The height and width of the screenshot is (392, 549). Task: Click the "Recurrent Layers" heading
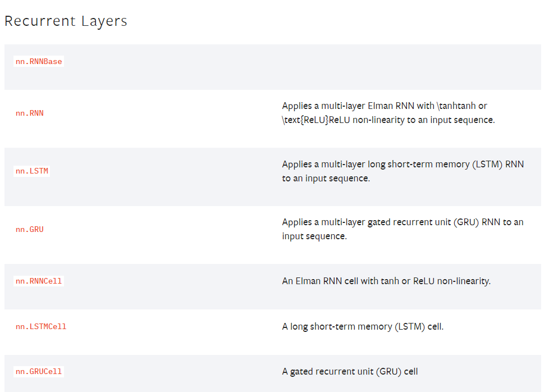pos(66,21)
